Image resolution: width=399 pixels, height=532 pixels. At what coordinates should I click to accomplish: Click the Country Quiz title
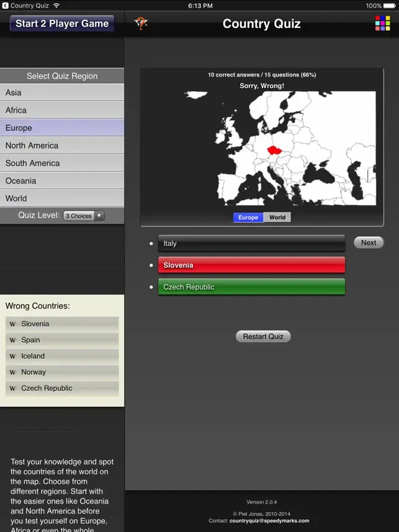coord(261,24)
